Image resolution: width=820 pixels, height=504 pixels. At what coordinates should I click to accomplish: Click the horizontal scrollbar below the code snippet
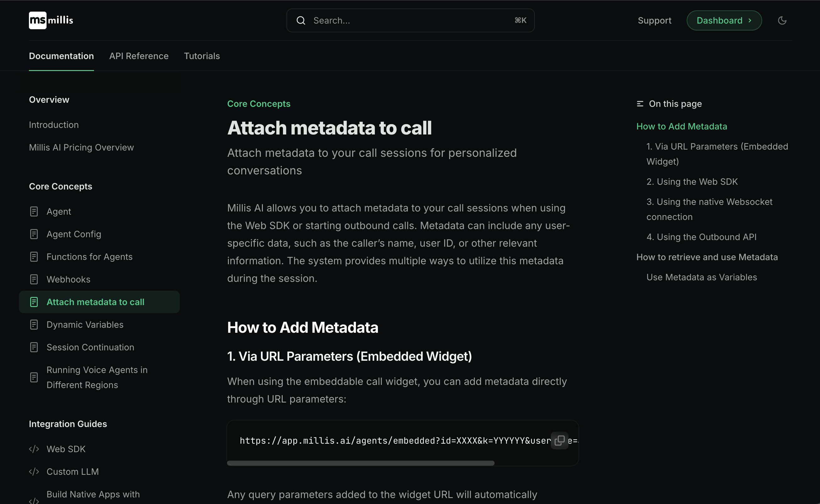click(361, 463)
